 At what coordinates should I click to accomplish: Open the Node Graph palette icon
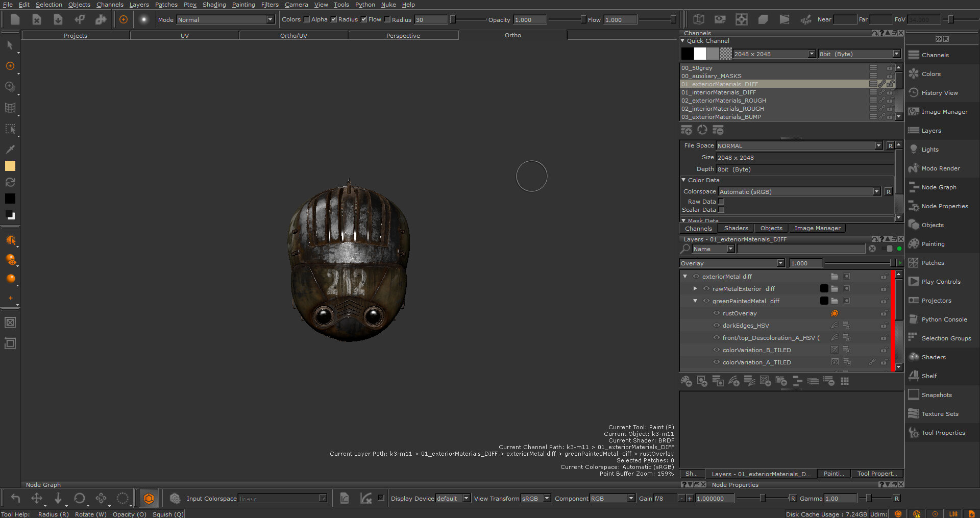pos(914,187)
